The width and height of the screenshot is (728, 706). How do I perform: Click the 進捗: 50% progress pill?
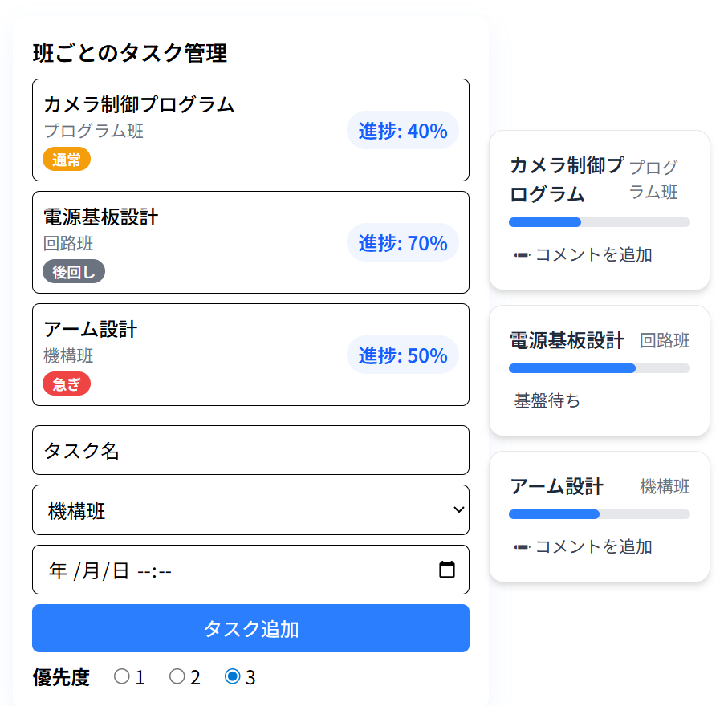click(x=402, y=355)
